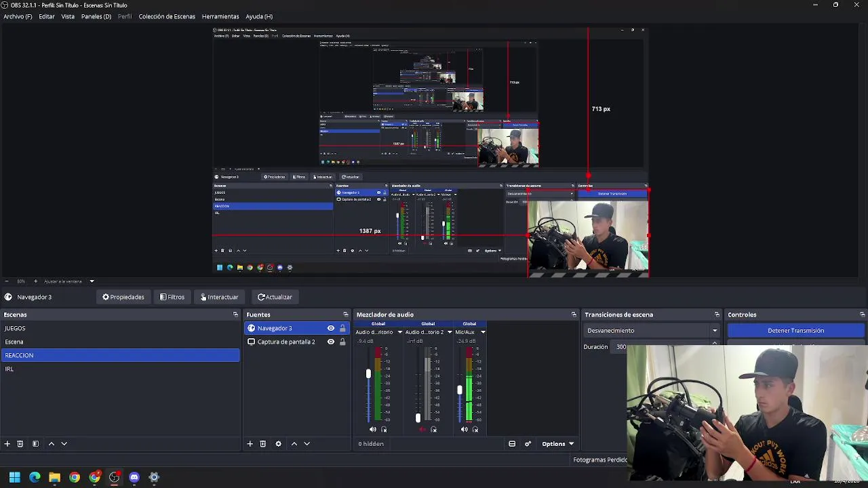
Task: Increase Duración value with stepper arrow
Action: point(714,344)
